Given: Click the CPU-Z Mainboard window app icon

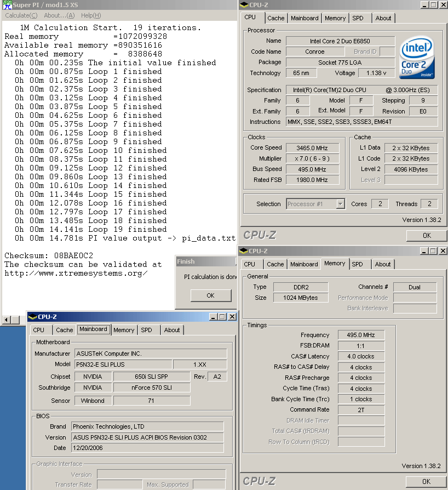Looking at the screenshot, I should point(32,317).
